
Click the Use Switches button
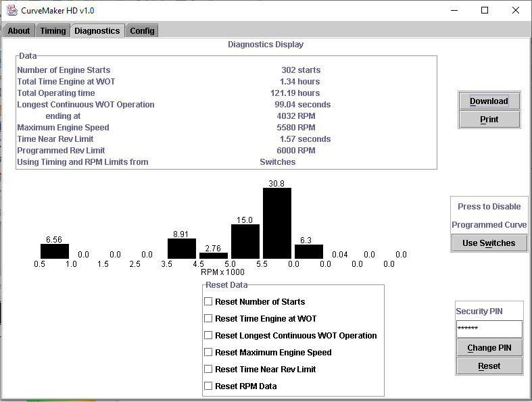[x=489, y=243]
